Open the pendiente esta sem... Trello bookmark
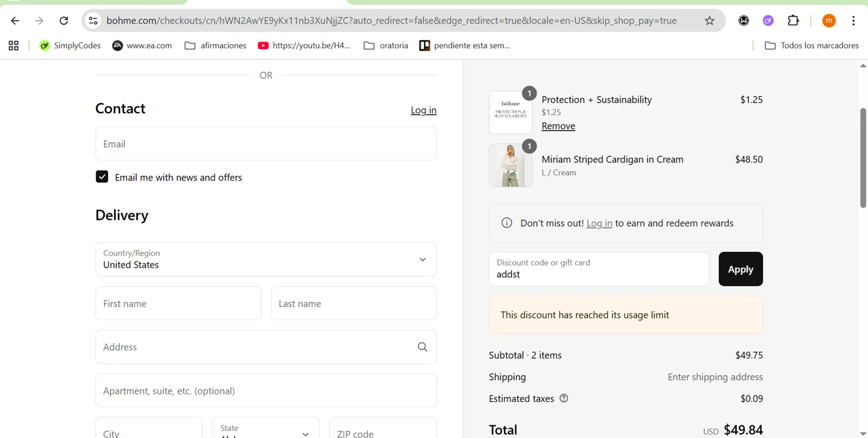The height and width of the screenshot is (438, 868). 465,46
